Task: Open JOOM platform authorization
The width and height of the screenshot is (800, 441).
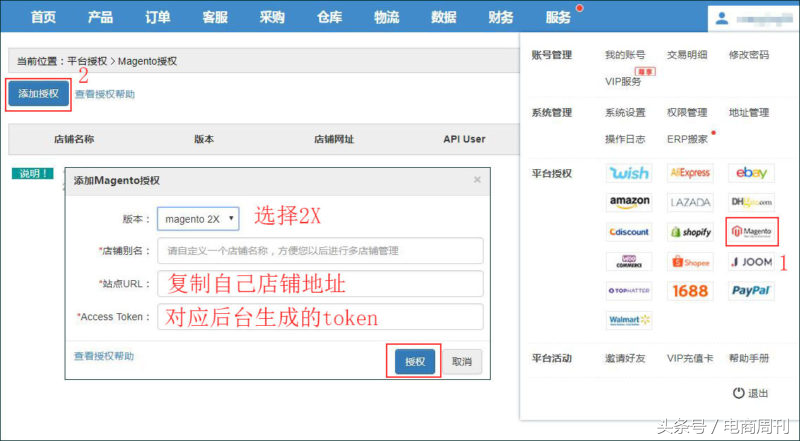Action: (x=751, y=262)
